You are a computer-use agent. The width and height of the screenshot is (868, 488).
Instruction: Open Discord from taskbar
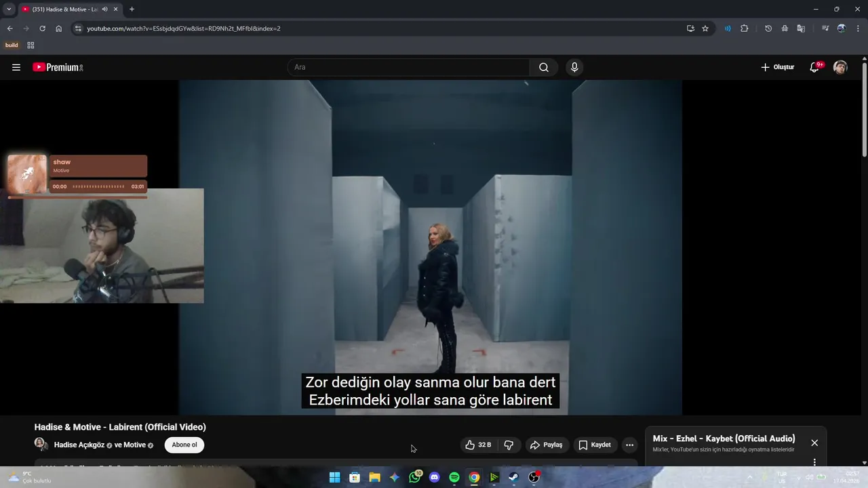[434, 477]
